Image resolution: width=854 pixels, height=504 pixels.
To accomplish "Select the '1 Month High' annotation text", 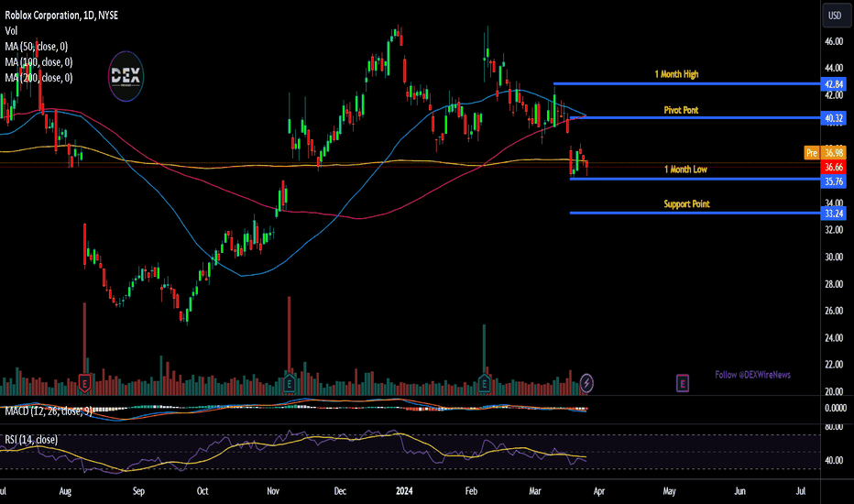I will pos(676,74).
